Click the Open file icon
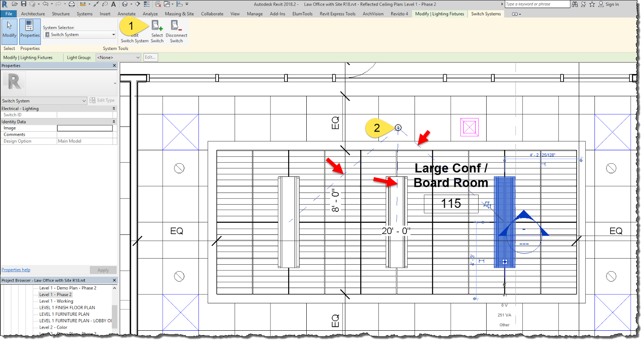Image resolution: width=644 pixels, height=342 pixels. coord(15,4)
